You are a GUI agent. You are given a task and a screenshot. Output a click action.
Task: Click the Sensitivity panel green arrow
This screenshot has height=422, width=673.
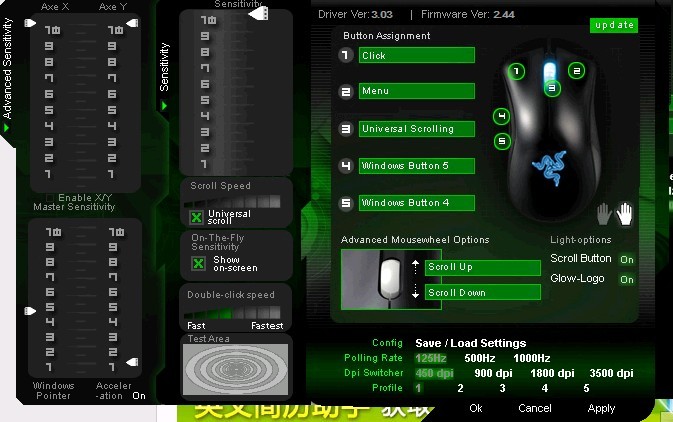coord(164,106)
